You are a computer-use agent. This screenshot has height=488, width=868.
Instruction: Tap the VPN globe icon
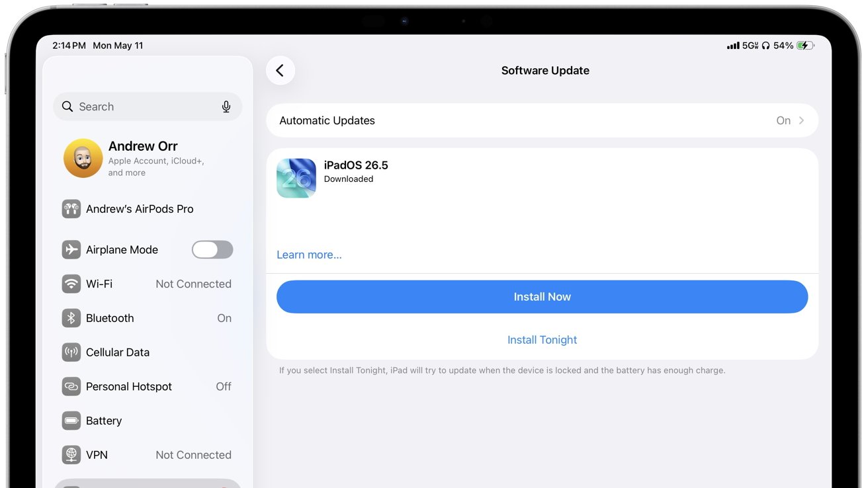71,455
